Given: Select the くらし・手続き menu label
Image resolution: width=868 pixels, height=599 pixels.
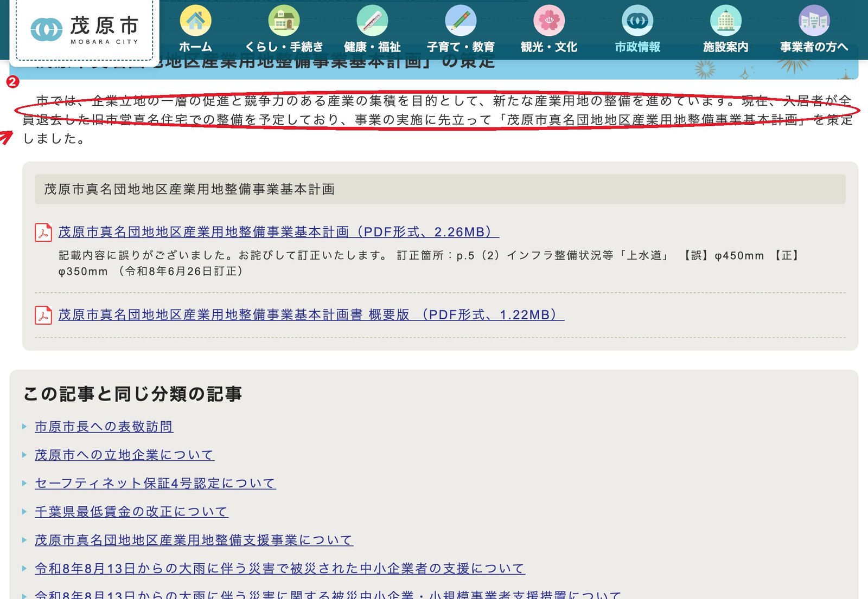Looking at the screenshot, I should (x=284, y=47).
